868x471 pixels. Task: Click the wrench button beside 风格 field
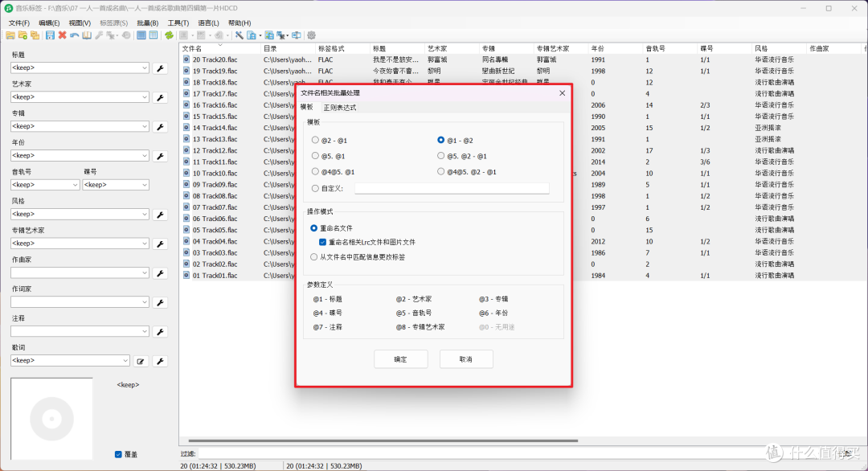[160, 215]
